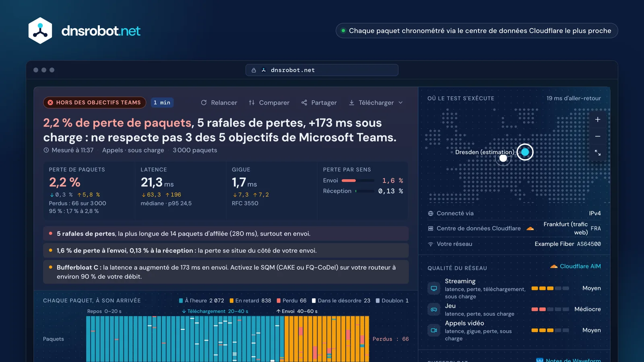This screenshot has width=644, height=362.
Task: Click the Streaming quality rating bars
Action: tap(550, 288)
